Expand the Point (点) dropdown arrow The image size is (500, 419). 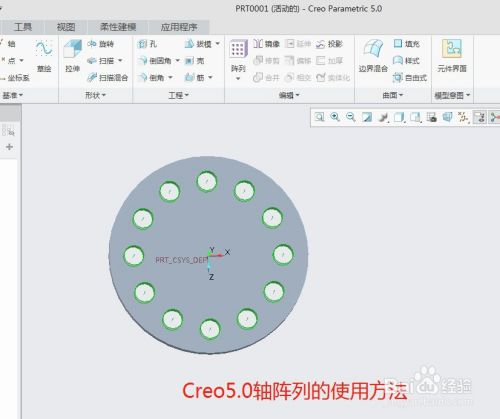tap(22, 61)
